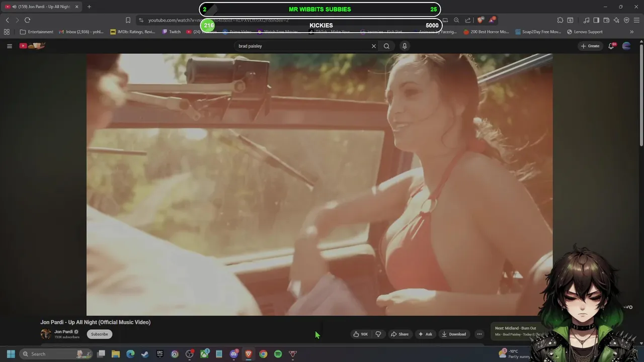Open a new browser tab with plus

tap(89, 7)
